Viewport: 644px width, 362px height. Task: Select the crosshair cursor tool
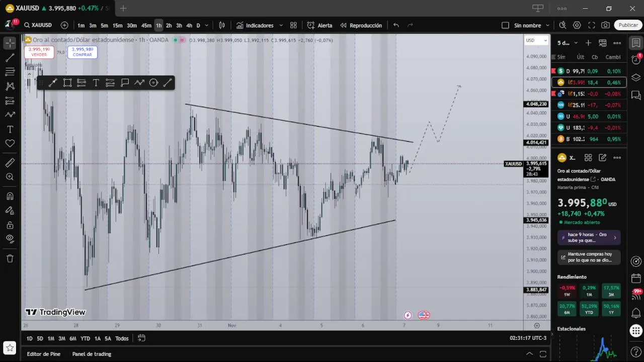click(10, 43)
